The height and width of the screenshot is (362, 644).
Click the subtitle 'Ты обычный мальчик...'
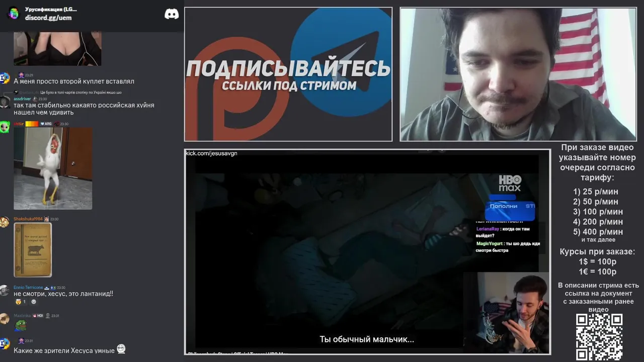pyautogui.click(x=367, y=339)
